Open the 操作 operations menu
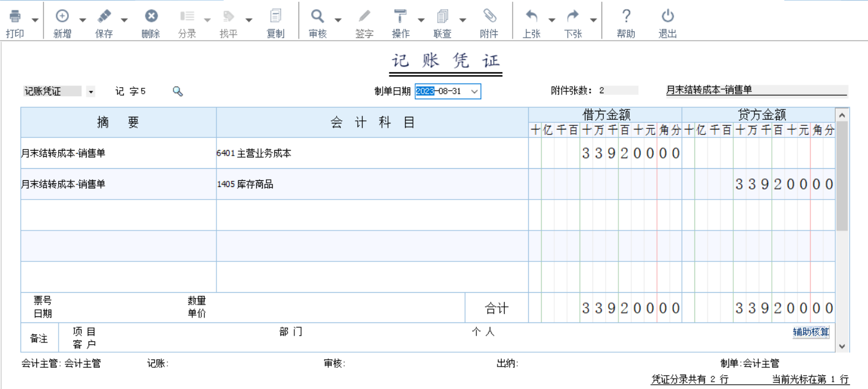 400,17
